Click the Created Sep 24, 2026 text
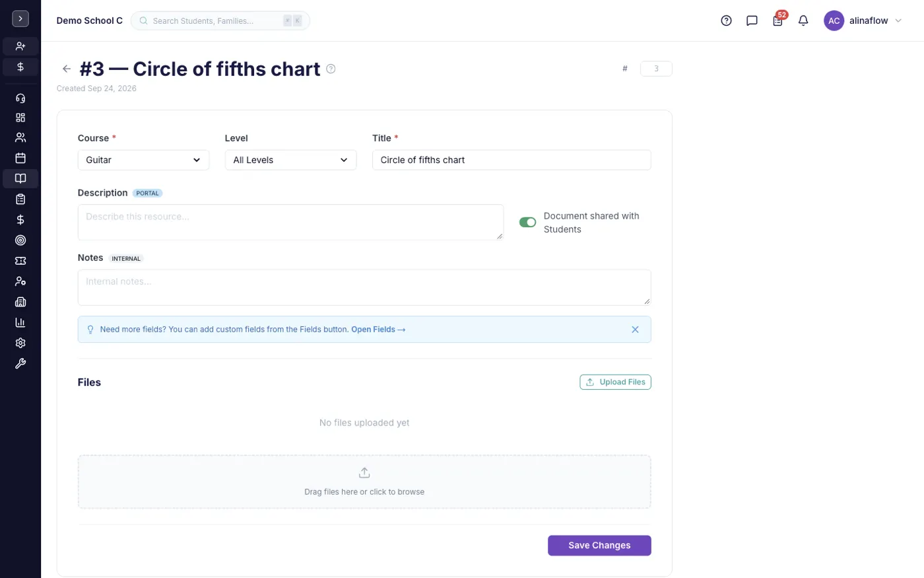924x578 pixels. coord(96,89)
